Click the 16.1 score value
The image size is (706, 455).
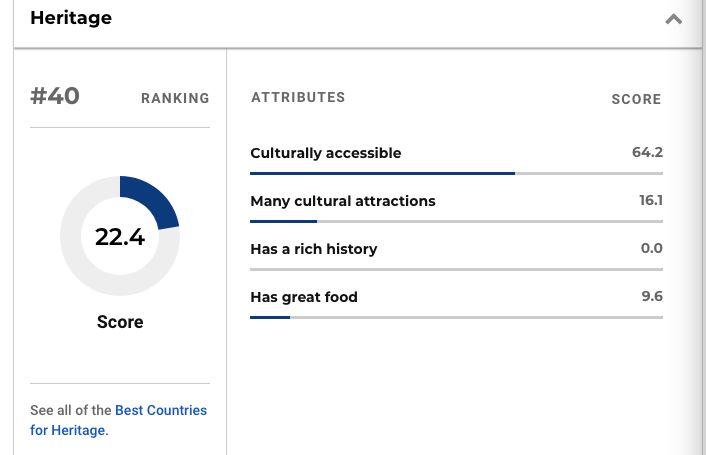651,200
